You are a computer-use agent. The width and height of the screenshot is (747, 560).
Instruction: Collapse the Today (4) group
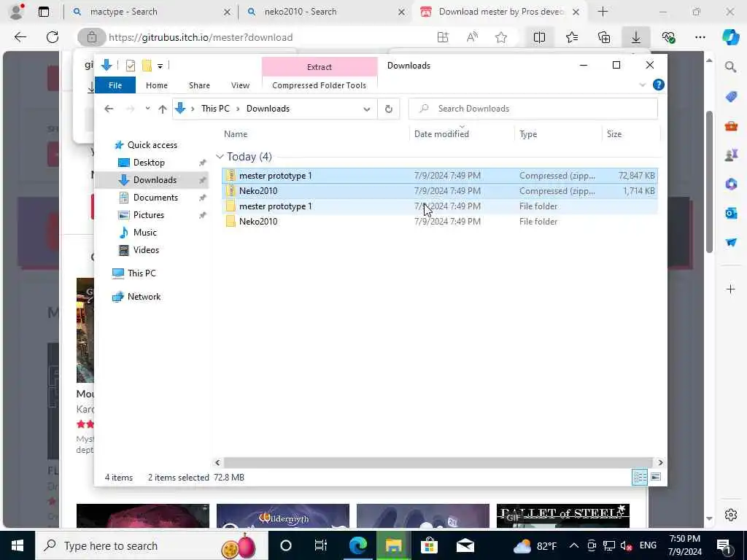pos(220,157)
